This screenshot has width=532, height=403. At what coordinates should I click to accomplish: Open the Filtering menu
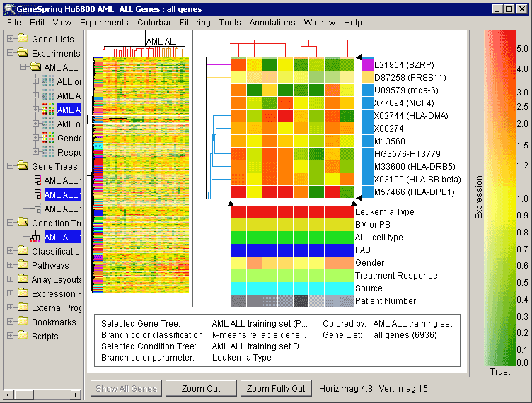(195, 23)
